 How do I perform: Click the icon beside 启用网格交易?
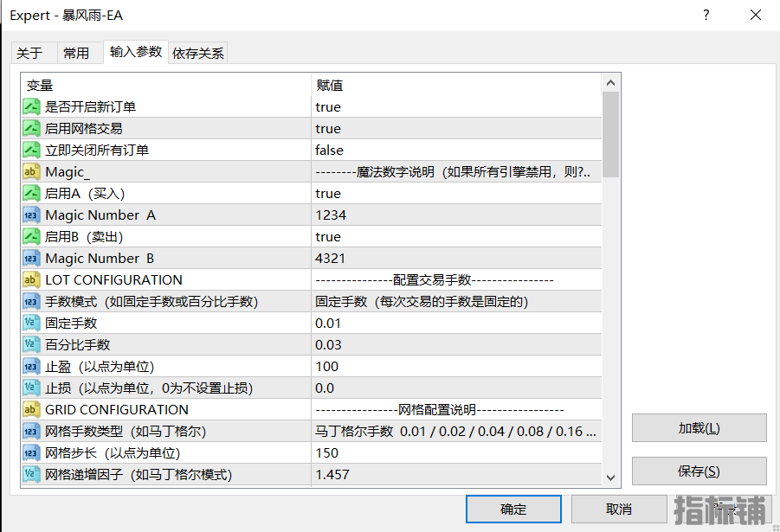pos(31,128)
